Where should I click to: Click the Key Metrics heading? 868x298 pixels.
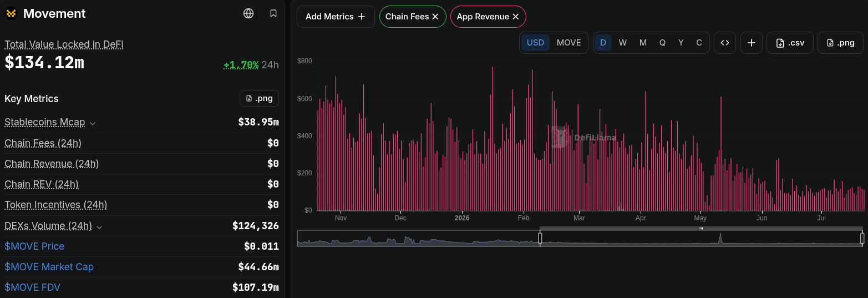[x=32, y=99]
